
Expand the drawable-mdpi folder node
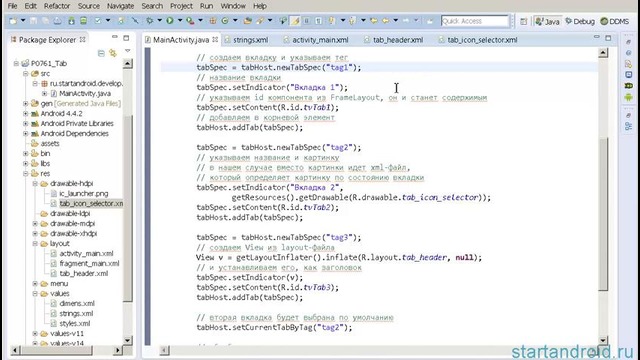click(x=35, y=224)
